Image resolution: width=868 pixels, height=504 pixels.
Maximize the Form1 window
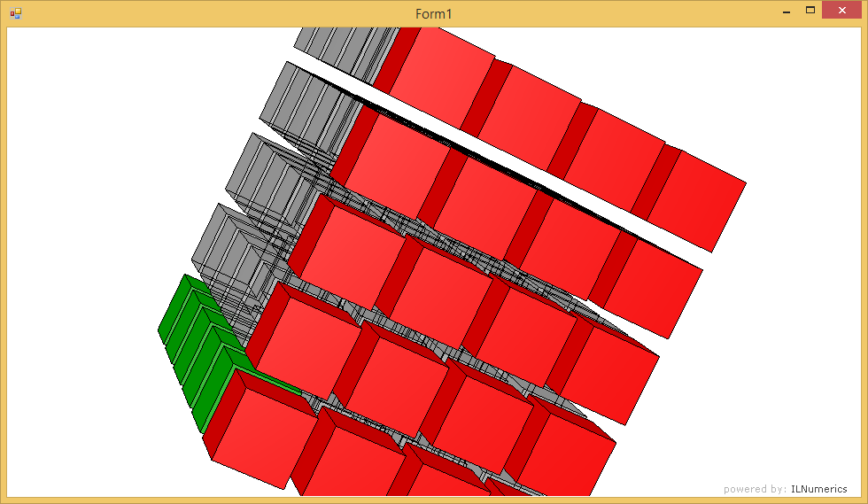[x=810, y=11]
